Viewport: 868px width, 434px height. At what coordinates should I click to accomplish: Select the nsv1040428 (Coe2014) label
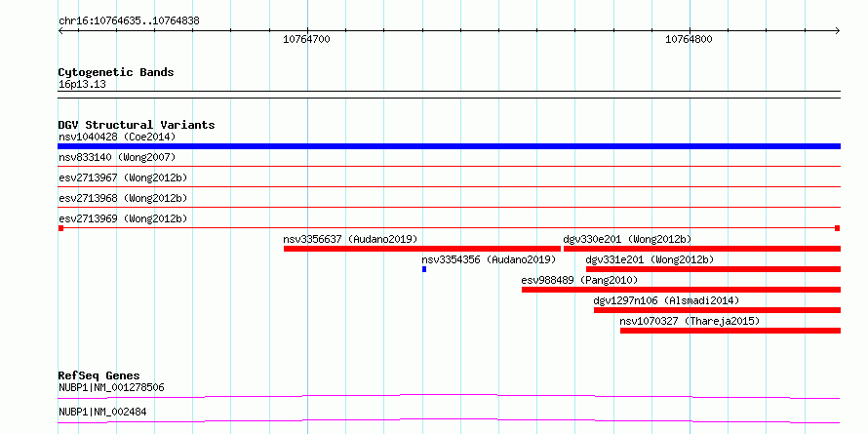117,137
